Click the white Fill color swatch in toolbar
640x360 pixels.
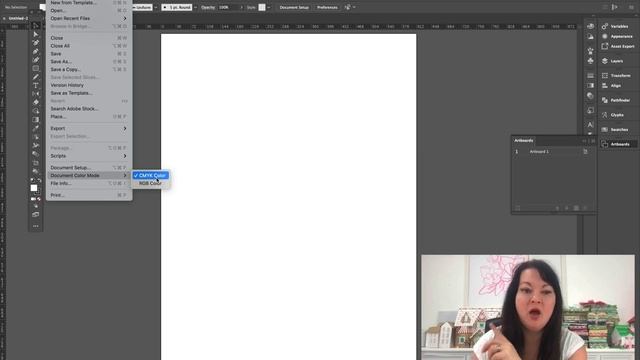point(34,188)
